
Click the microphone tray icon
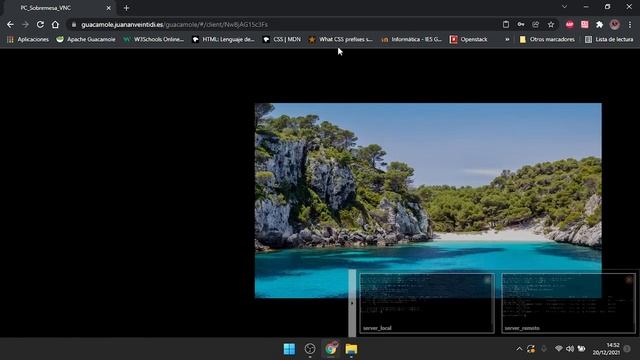click(544, 349)
